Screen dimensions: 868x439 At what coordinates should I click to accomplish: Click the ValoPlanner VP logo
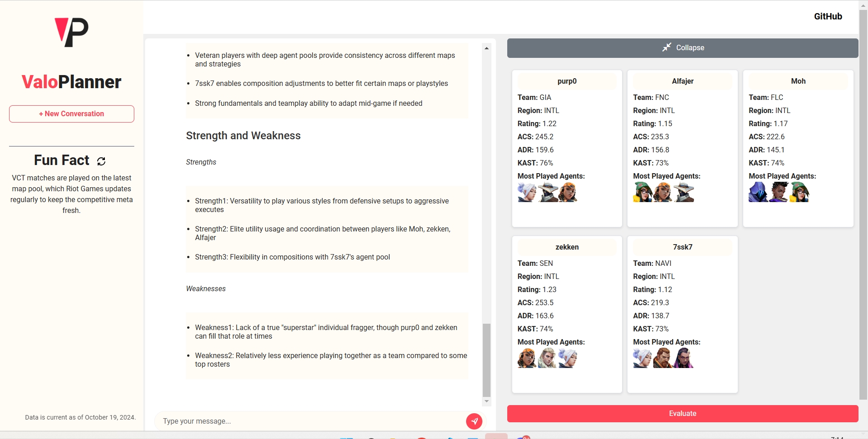(71, 33)
